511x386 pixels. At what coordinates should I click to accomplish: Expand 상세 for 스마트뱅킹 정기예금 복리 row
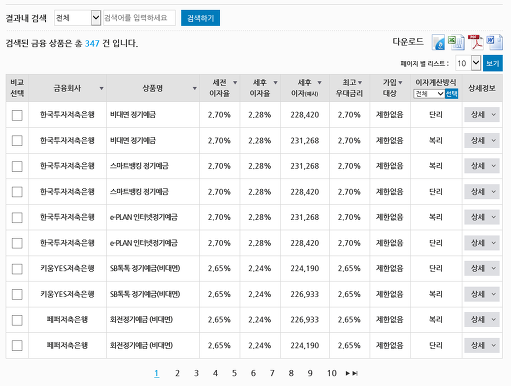(482, 166)
